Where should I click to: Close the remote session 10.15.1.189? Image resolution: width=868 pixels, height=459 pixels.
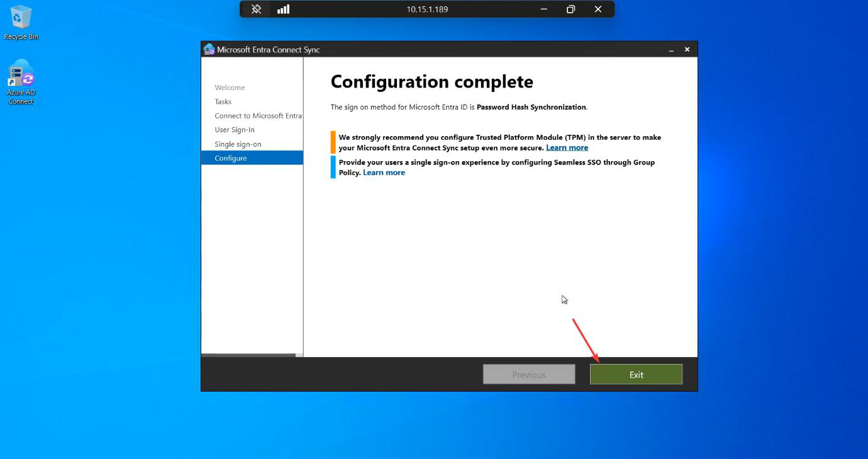pos(598,9)
